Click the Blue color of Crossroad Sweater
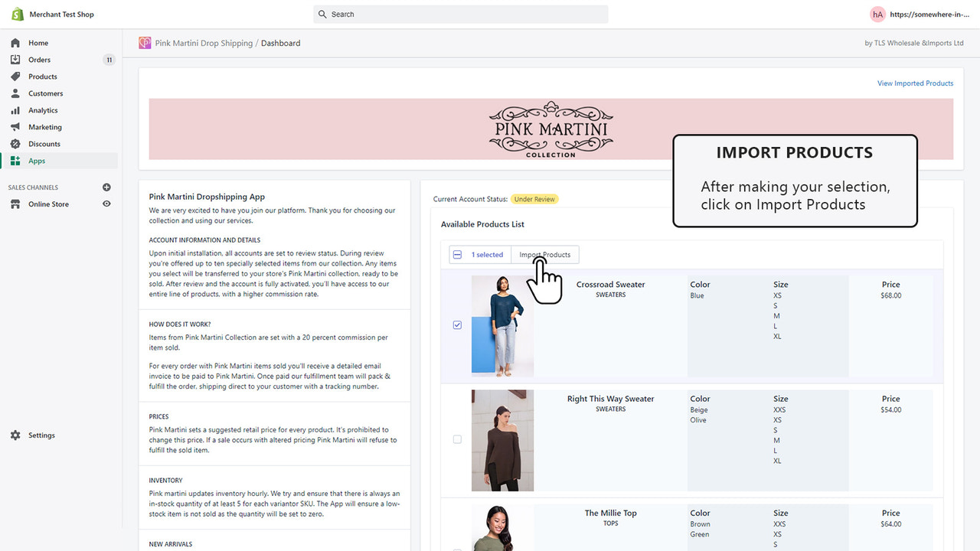The image size is (980, 551). (x=697, y=295)
